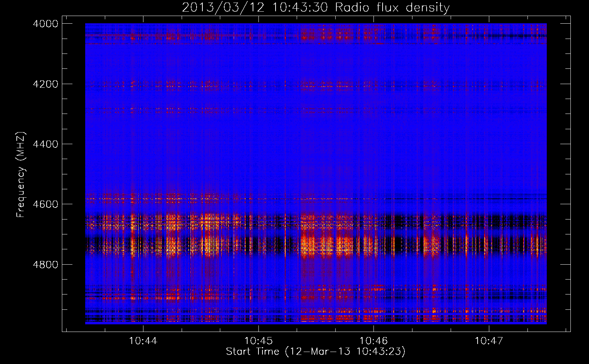Click the 10:44 time axis label
The height and width of the screenshot is (364, 589).
point(143,341)
